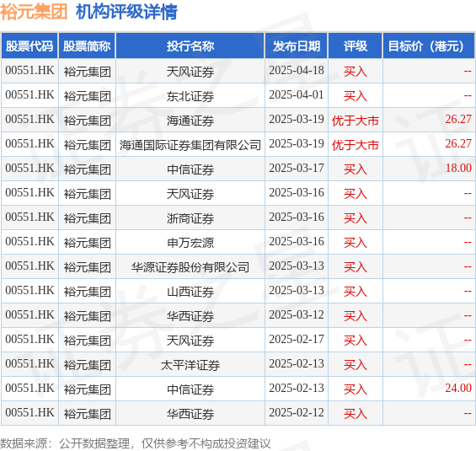Select the 海通国际证券集团有限公司 cell

point(190,145)
